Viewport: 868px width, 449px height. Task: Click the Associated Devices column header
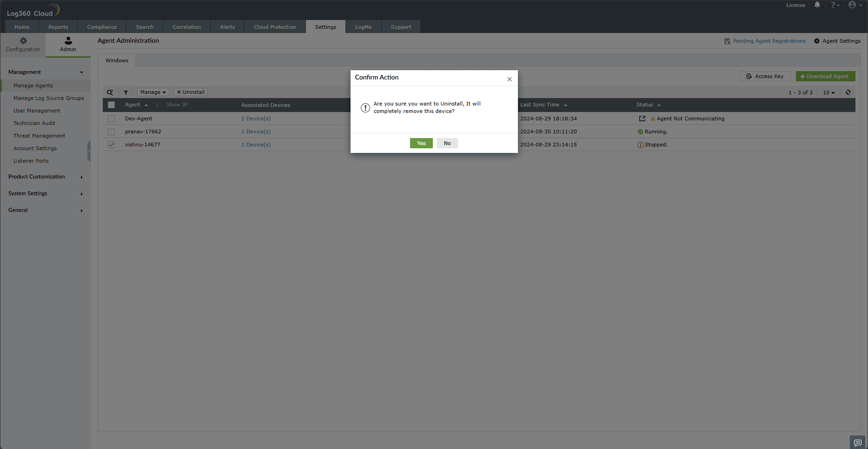click(x=265, y=105)
